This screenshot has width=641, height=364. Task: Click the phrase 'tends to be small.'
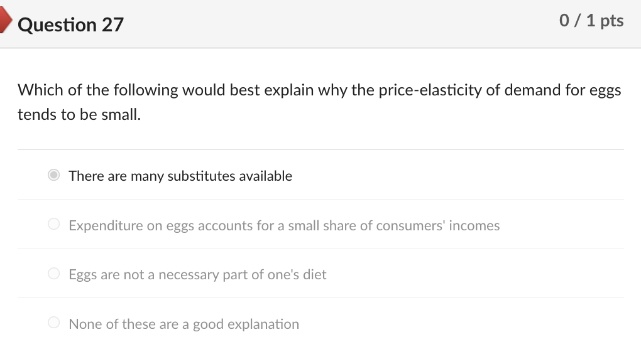pos(79,115)
